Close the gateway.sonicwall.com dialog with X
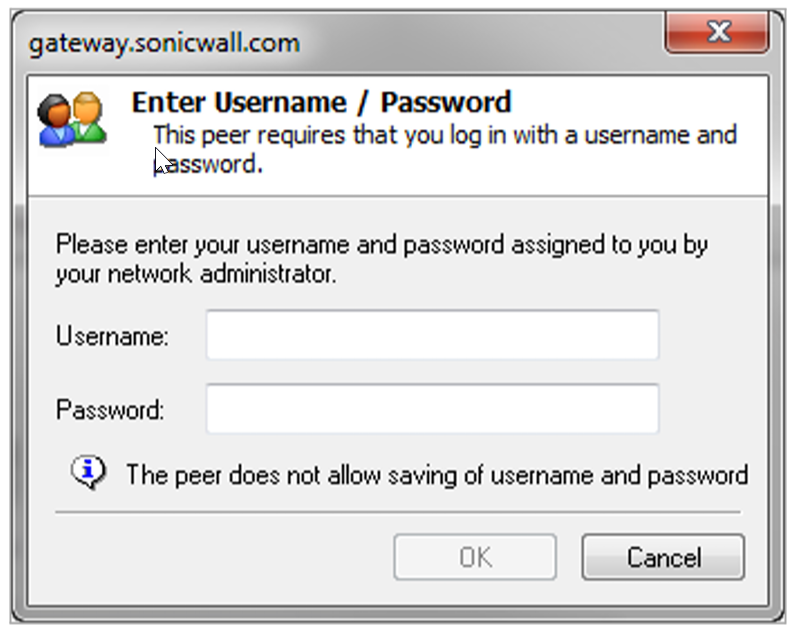 click(716, 35)
